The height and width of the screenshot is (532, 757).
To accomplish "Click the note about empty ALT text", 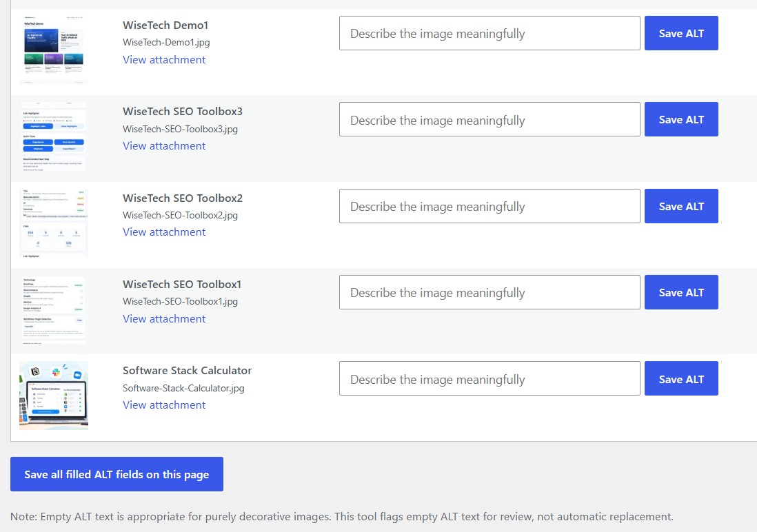I will (x=342, y=517).
